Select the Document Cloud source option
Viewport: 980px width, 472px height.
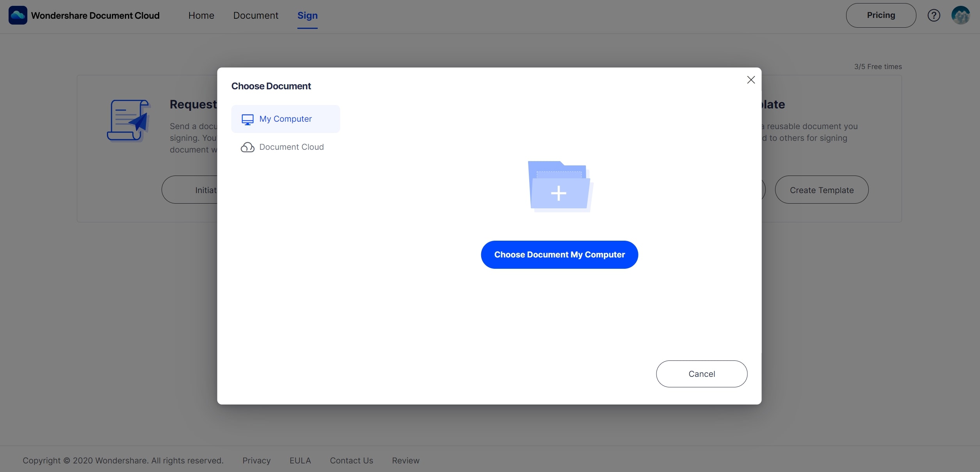(x=291, y=147)
